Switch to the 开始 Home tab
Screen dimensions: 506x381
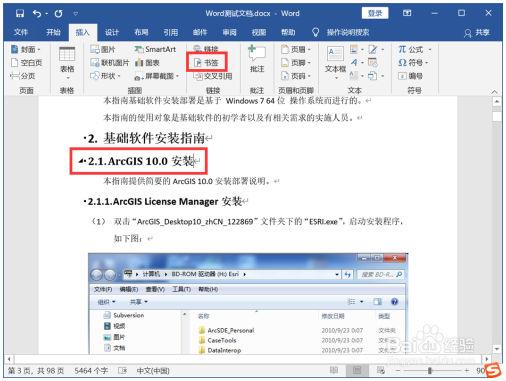[x=53, y=32]
